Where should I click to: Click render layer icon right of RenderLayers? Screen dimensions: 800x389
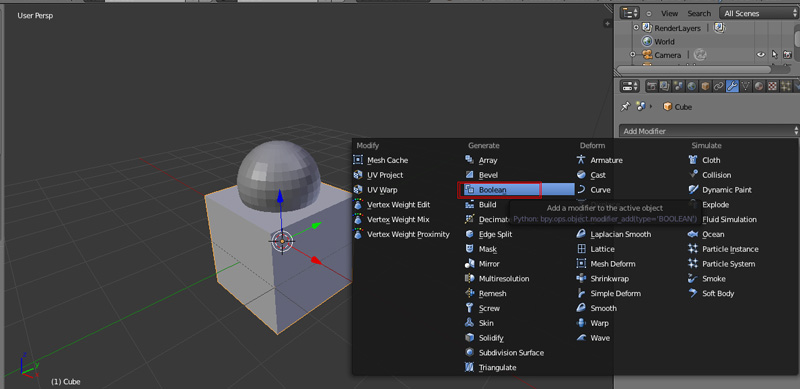(720, 28)
